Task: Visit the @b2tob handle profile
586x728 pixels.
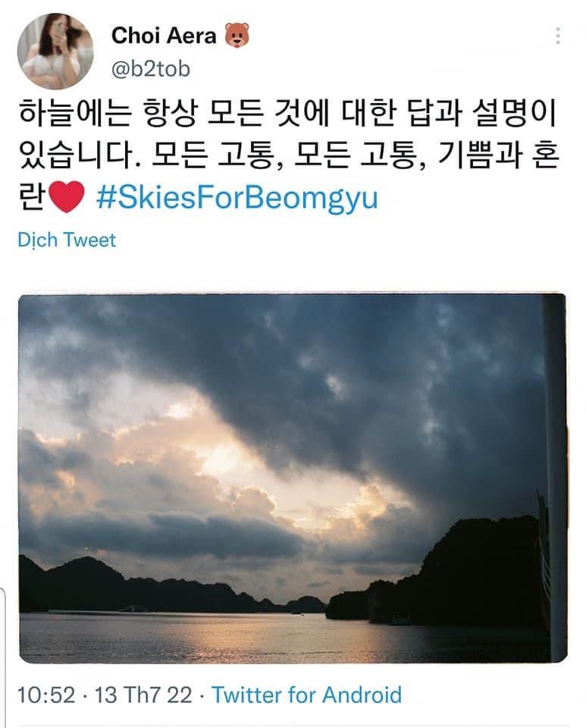Action: coord(151,69)
